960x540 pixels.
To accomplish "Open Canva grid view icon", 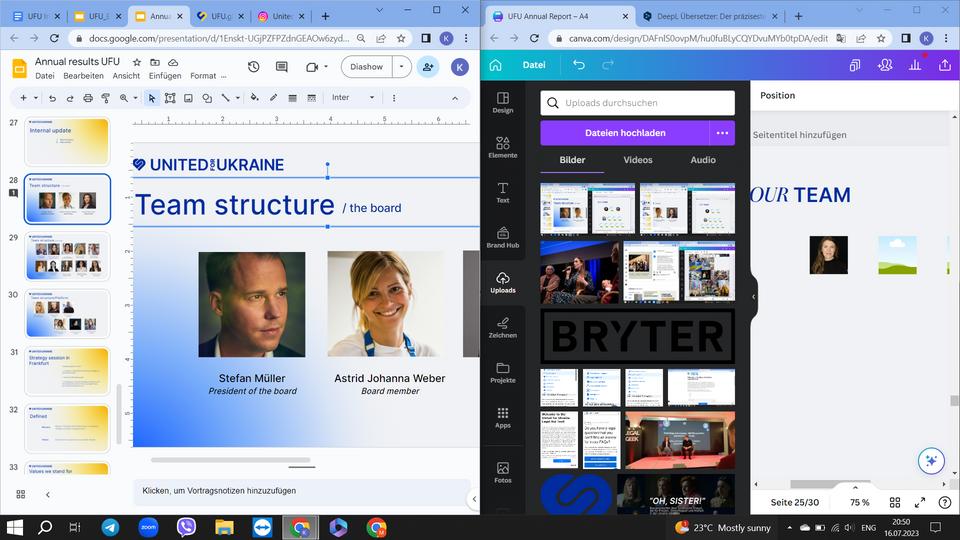I will pyautogui.click(x=894, y=503).
